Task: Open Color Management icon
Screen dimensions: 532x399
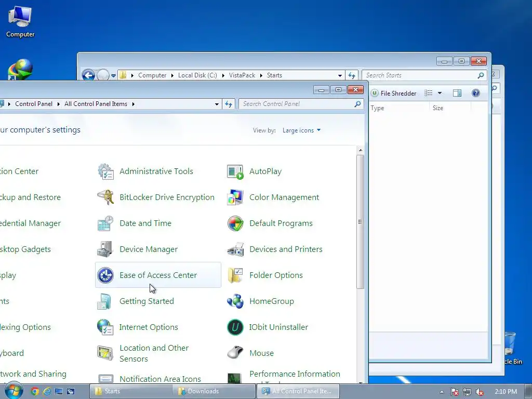Action: [x=235, y=197]
